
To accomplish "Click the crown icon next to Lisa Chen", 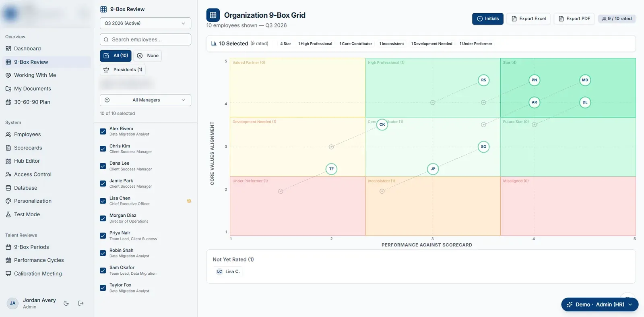I will pyautogui.click(x=189, y=201).
